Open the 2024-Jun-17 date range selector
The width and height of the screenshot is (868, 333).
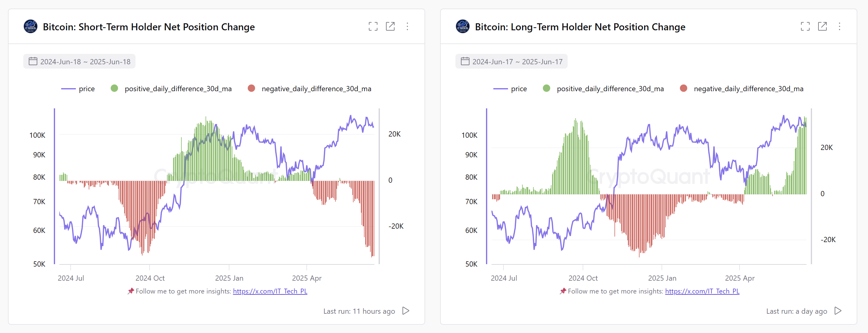pyautogui.click(x=511, y=61)
